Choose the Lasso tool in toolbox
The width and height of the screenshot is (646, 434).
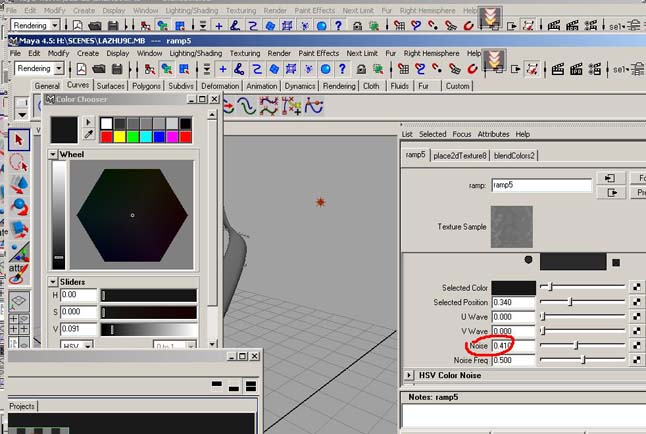(x=19, y=162)
